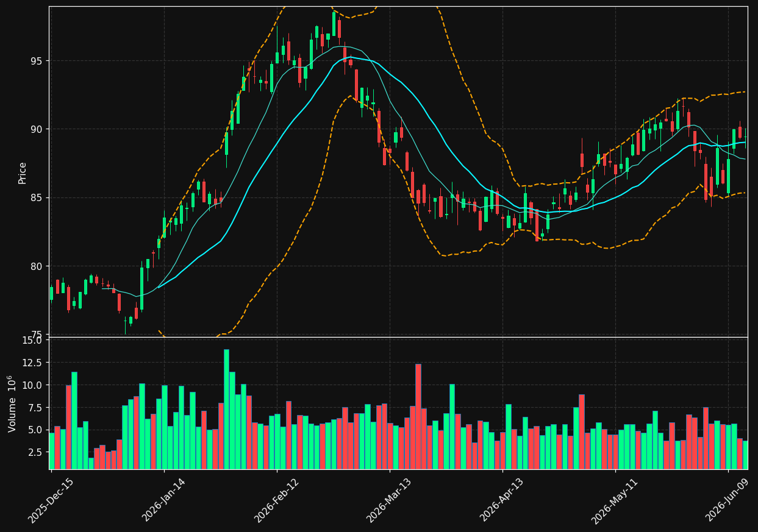This screenshot has height=532, width=758.
Task: Click the 2026-Jun-09 date label
Action: tap(728, 500)
